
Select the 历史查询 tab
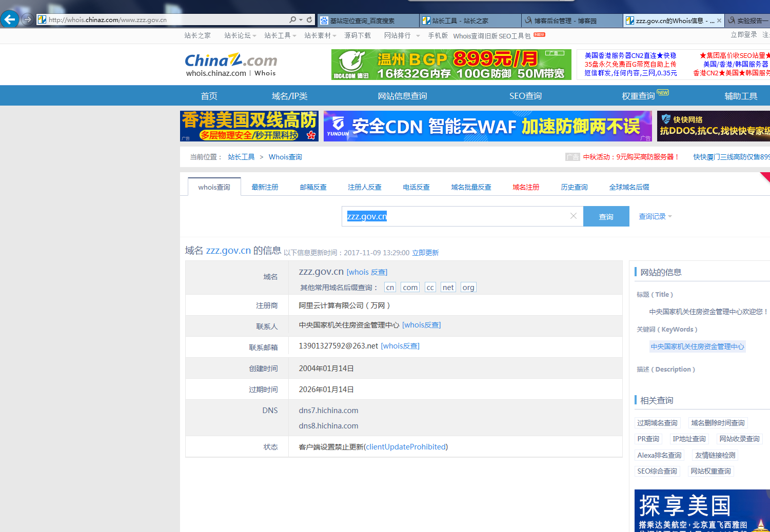point(575,187)
